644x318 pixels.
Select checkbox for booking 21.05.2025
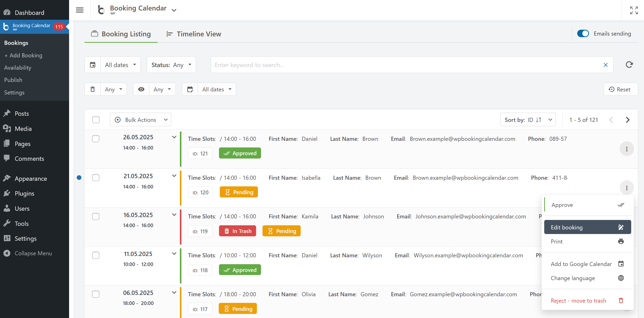click(96, 178)
